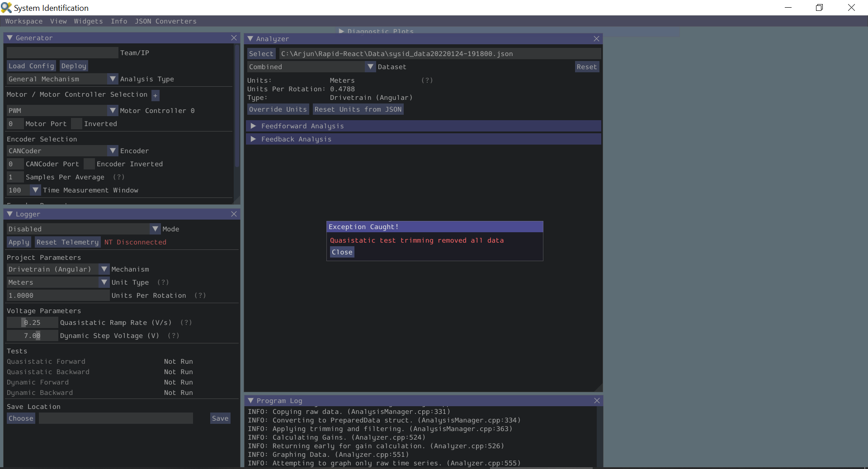
Task: Collapse the Logger panel using its triangle
Action: (9, 214)
